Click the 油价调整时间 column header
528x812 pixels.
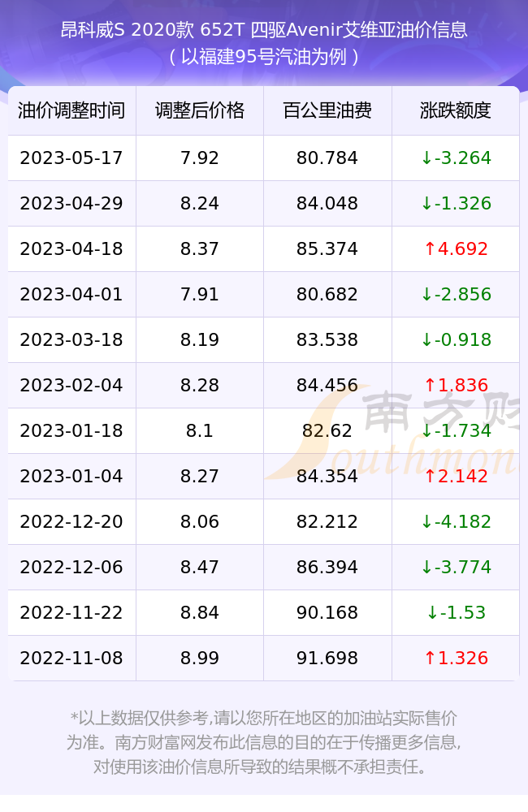click(x=71, y=110)
